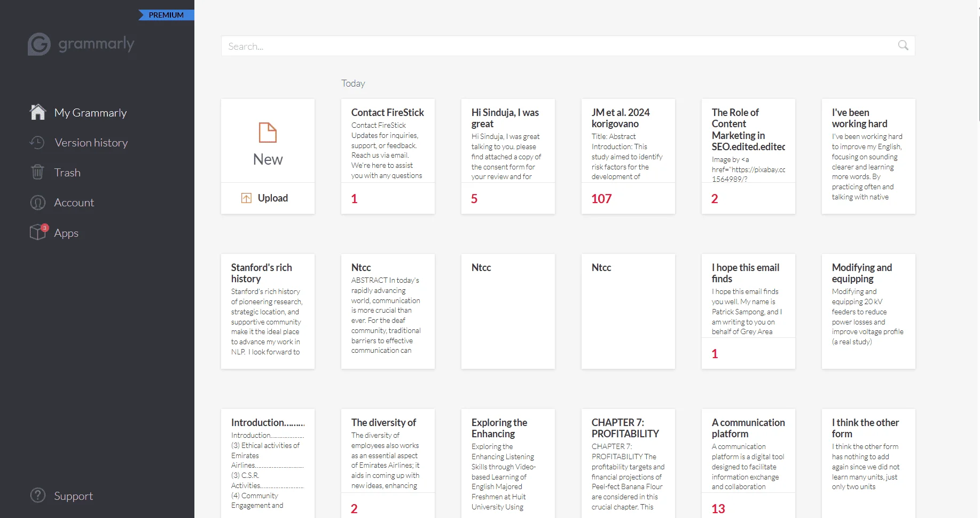Click alert count 2 on Content Marketing card
This screenshot has width=980, height=518.
[x=715, y=199]
